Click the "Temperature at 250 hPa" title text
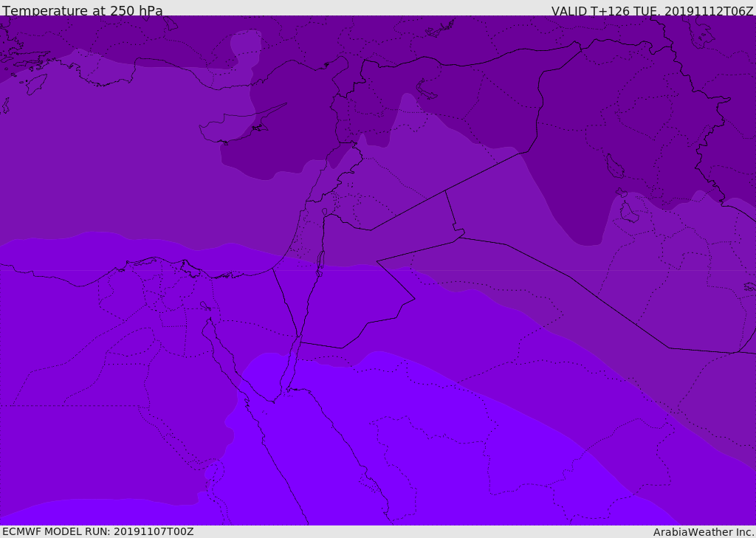 coord(83,10)
